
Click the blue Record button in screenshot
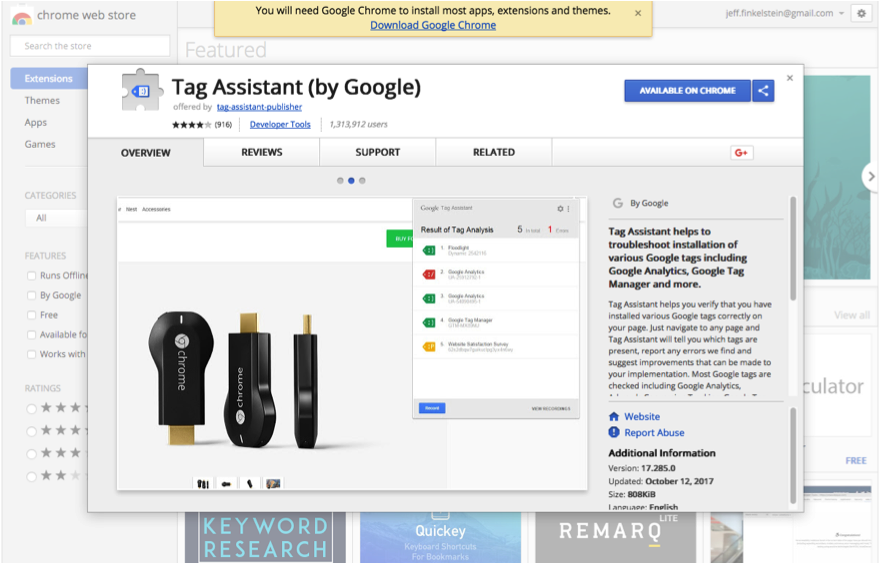(x=432, y=408)
